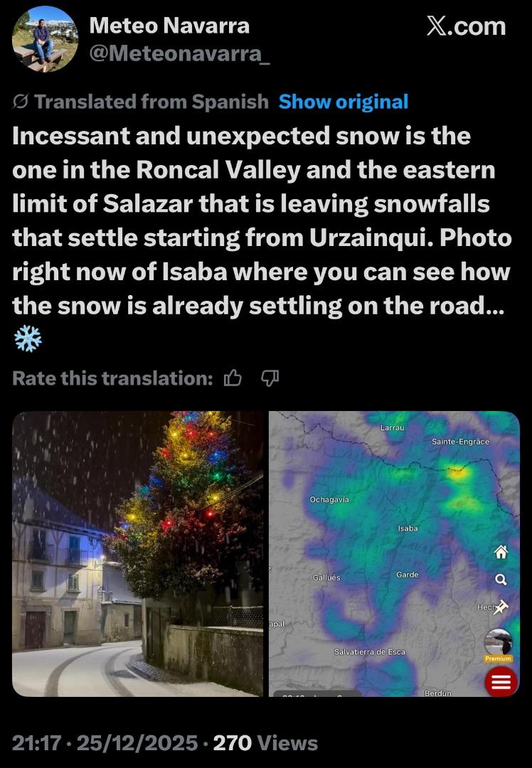This screenshot has width=532, height=768.
Task: Tap the magnifier search icon on the map
Action: [x=501, y=580]
